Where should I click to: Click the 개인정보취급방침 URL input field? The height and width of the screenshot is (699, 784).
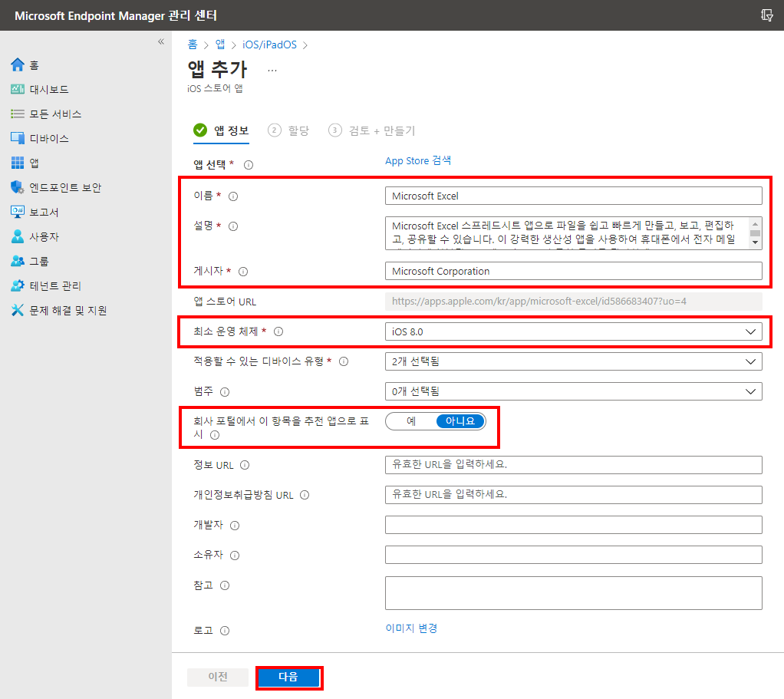574,494
